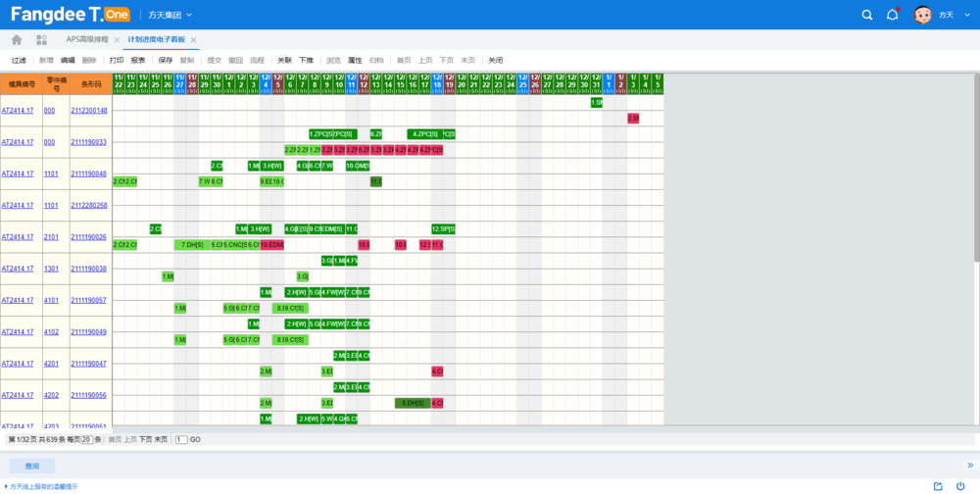Screen dimensions: 980x494
Task: Open 报表 from the toolbar
Action: 138,61
